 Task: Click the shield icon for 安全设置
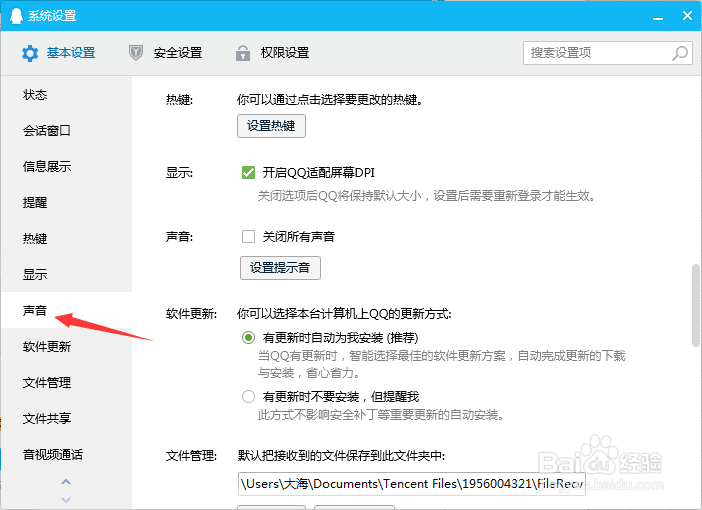point(136,53)
